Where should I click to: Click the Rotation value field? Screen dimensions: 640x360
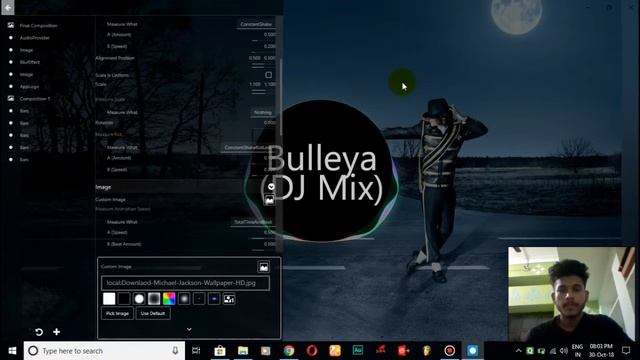(x=269, y=122)
